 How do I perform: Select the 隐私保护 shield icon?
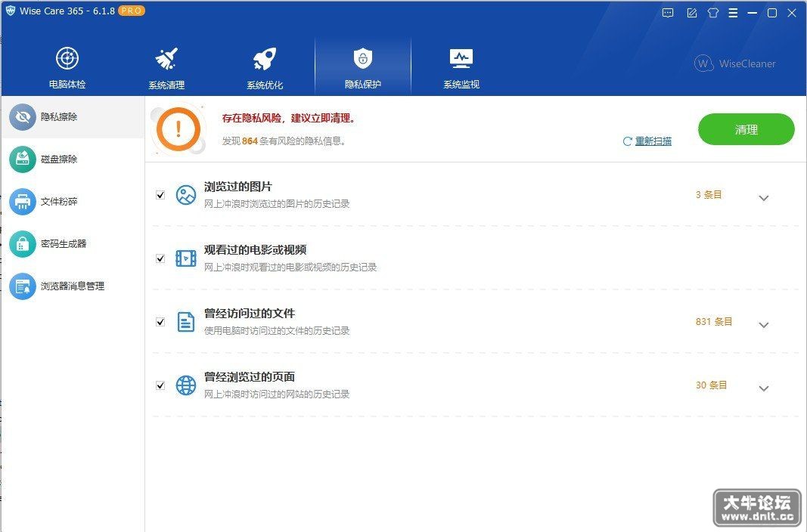tap(363, 58)
